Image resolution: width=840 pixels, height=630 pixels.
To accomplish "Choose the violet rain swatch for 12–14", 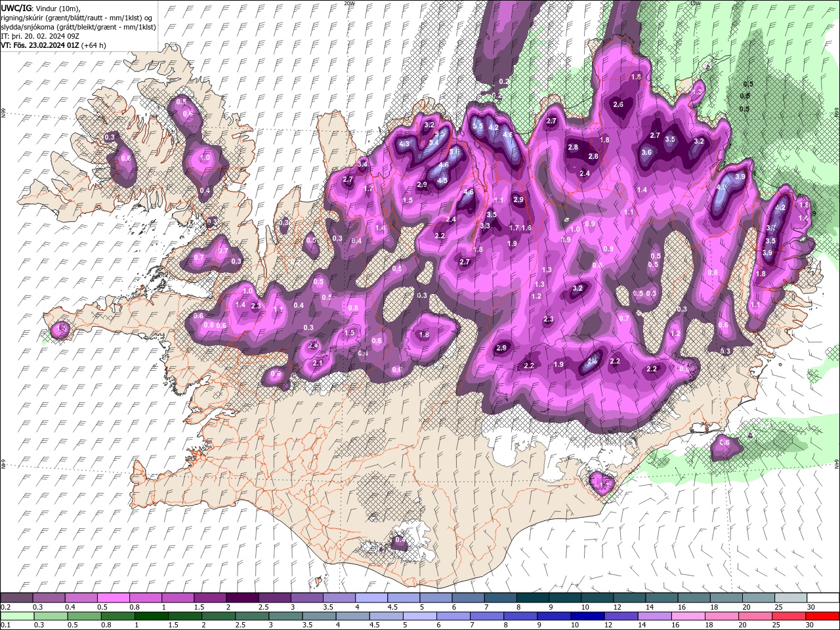I will 621,616.
